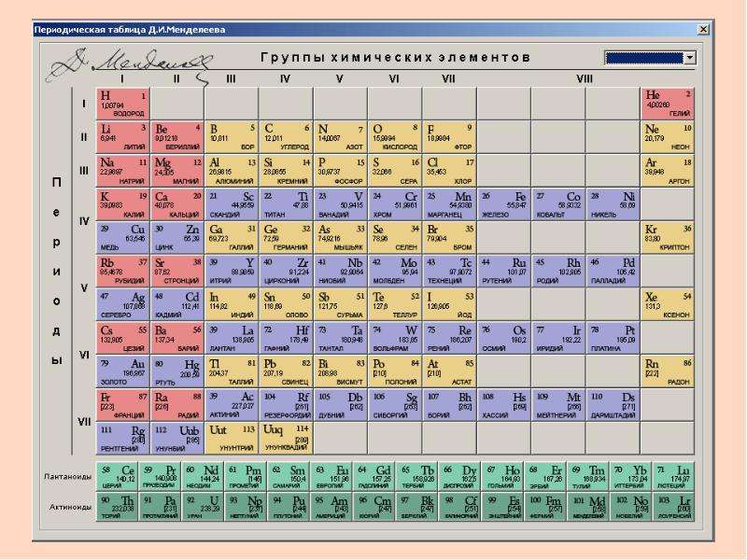Viewport: 747px width, 560px height.
Task: Select the Cerium (Ce) lanthanoid cell
Action: 117,476
